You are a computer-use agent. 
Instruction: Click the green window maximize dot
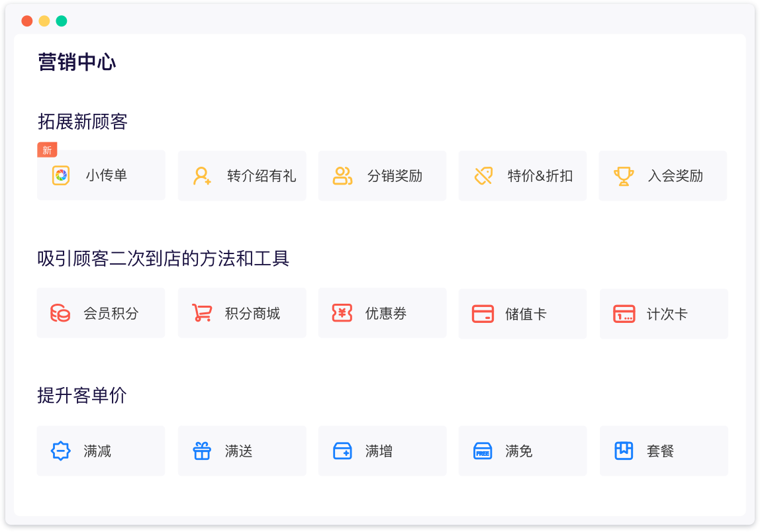click(x=62, y=21)
